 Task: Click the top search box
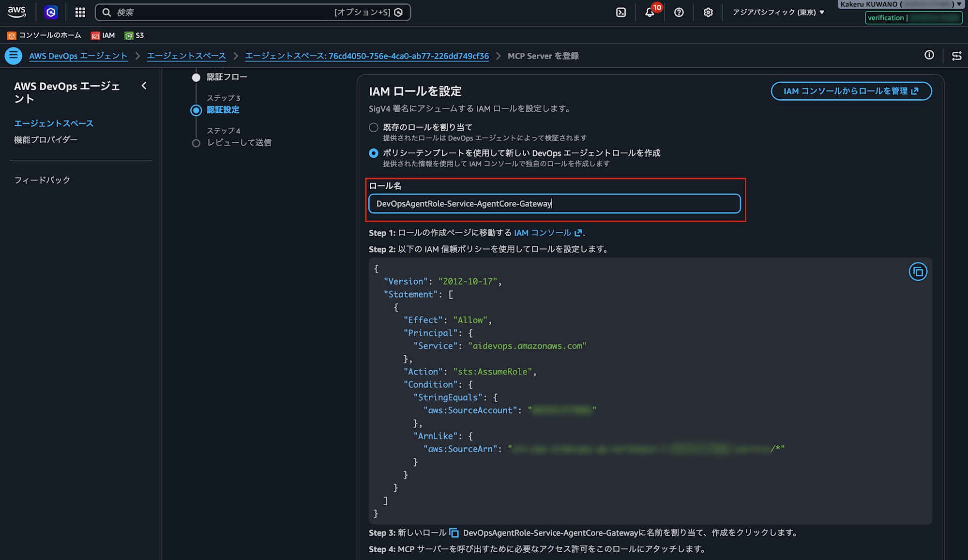pos(253,12)
